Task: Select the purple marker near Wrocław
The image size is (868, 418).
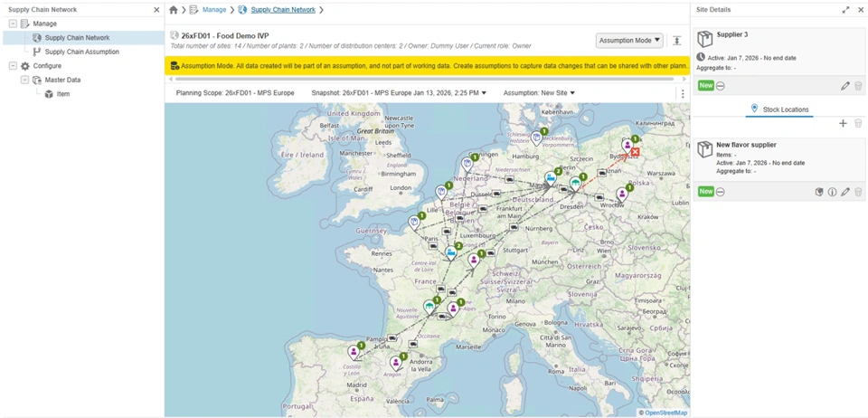Action: click(622, 195)
